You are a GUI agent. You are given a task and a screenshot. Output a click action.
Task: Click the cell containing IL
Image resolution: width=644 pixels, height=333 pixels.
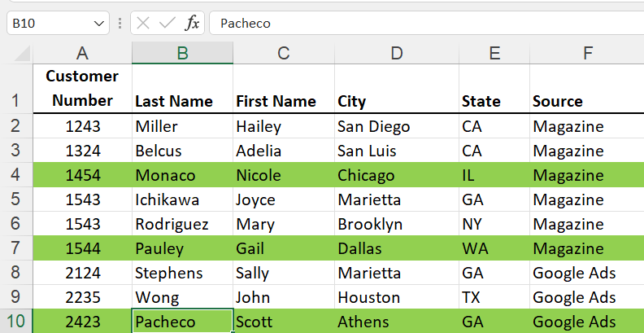coord(494,175)
